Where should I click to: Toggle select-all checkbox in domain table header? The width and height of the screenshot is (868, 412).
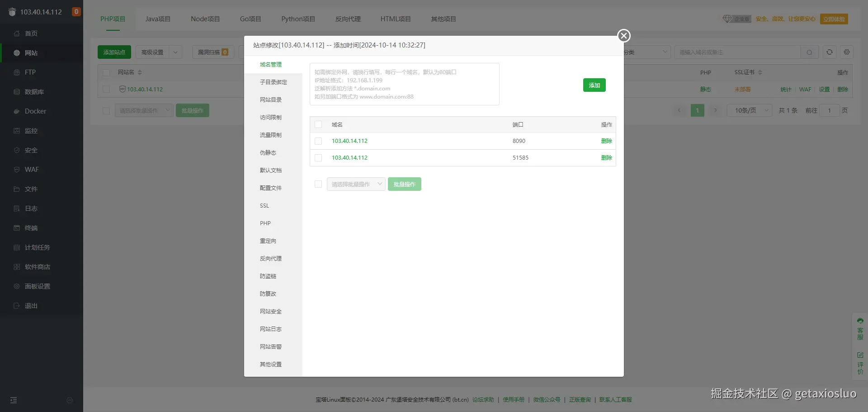318,124
